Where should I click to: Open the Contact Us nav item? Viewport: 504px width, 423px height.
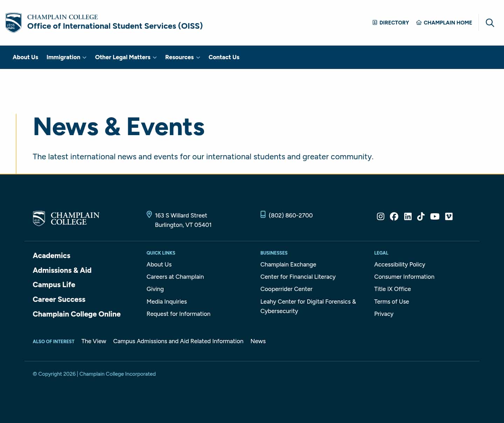pos(224,57)
